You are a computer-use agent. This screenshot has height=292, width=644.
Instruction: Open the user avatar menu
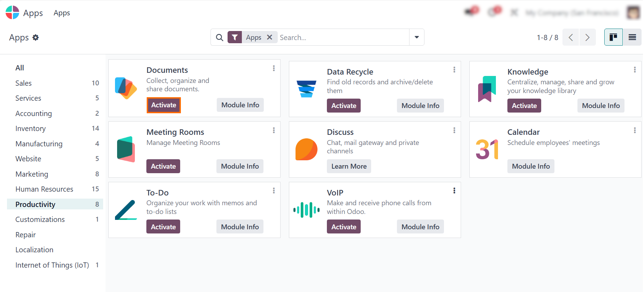tap(633, 13)
